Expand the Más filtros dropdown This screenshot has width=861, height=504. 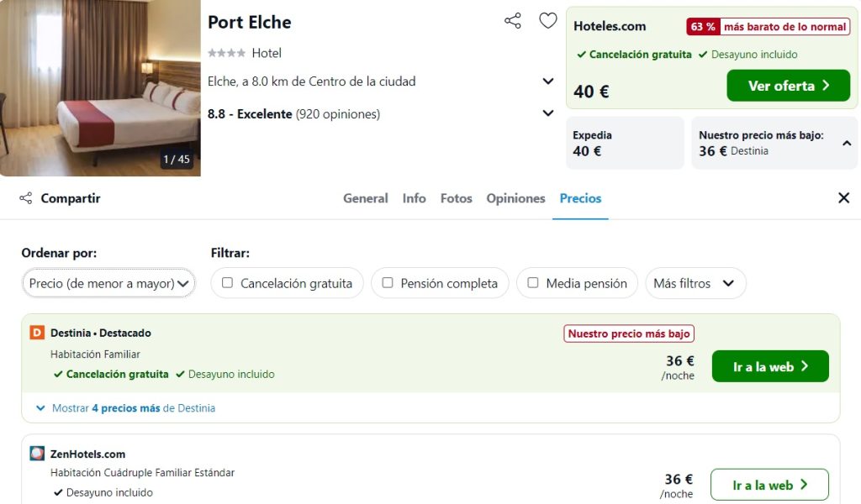[695, 283]
